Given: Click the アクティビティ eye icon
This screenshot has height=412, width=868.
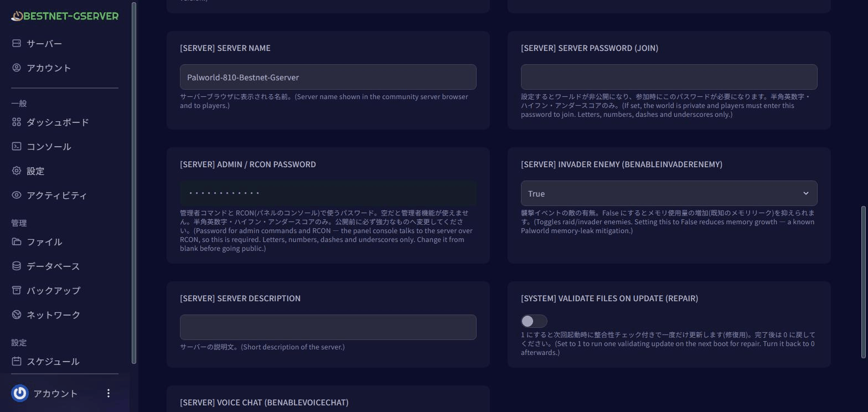Looking at the screenshot, I should tap(17, 195).
